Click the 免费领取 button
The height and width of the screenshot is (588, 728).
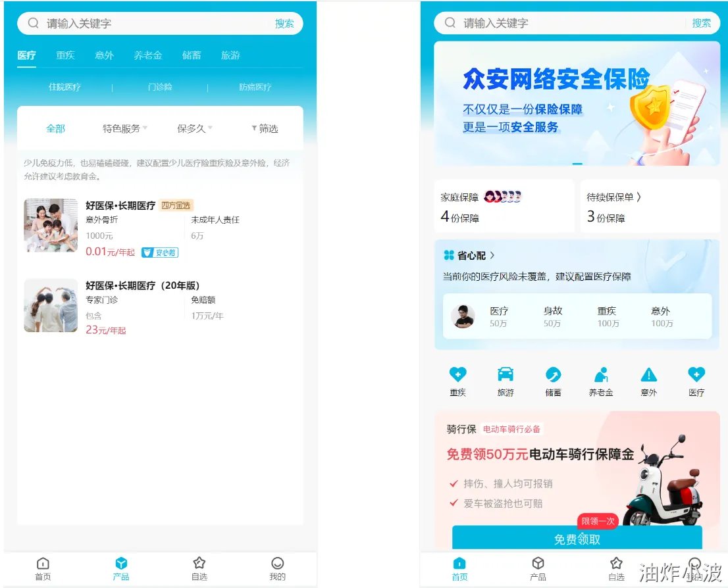(577, 539)
